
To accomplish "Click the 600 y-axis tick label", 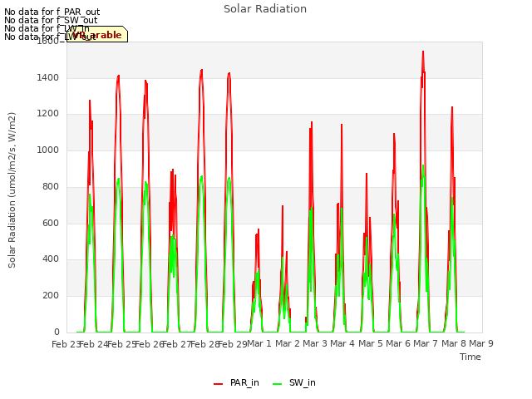I will 51,223.
